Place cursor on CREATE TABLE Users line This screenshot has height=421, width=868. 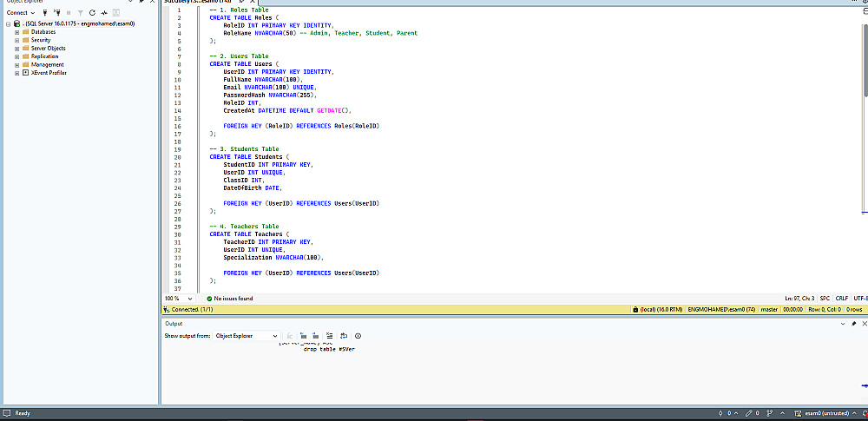tap(245, 63)
